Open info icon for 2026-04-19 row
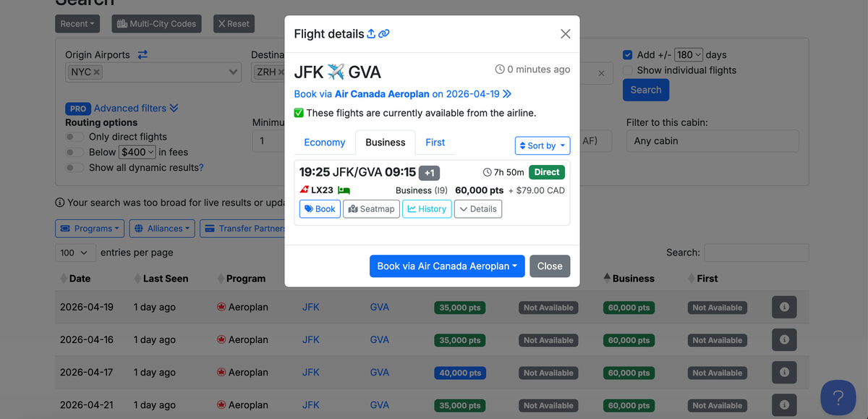 (x=784, y=307)
